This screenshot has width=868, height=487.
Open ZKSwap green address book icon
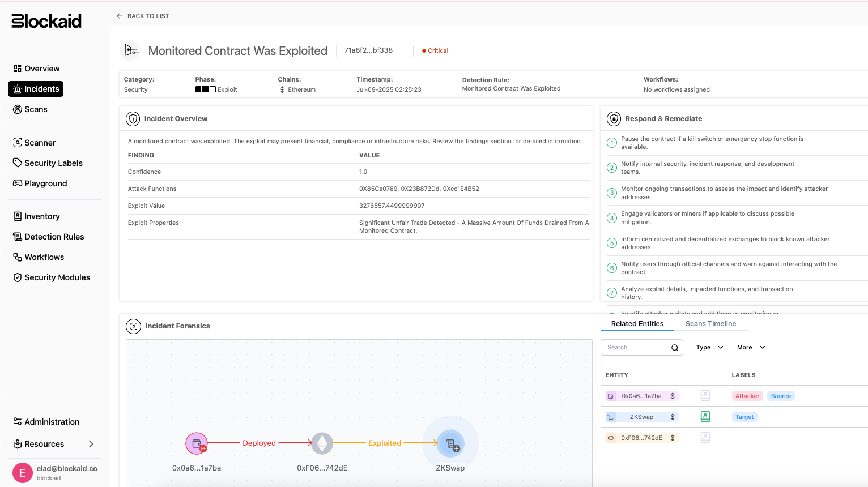(x=705, y=417)
